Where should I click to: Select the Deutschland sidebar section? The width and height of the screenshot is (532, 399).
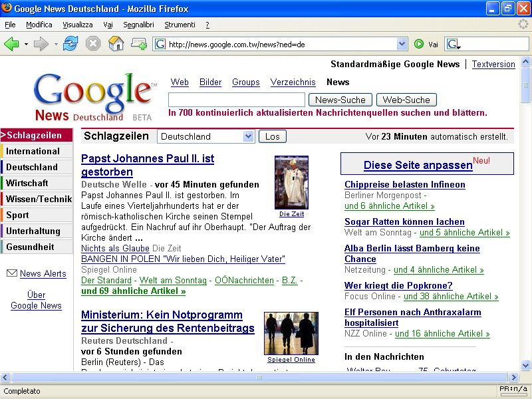[37, 167]
